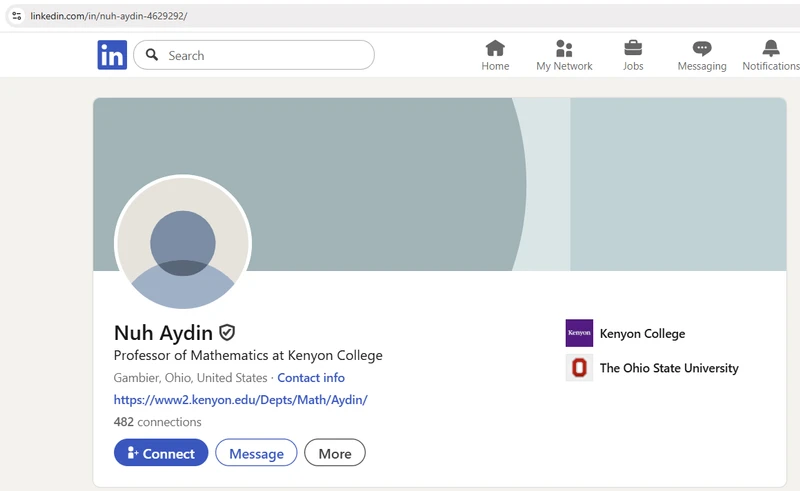Expand the More options button
800x491 pixels.
(x=335, y=453)
